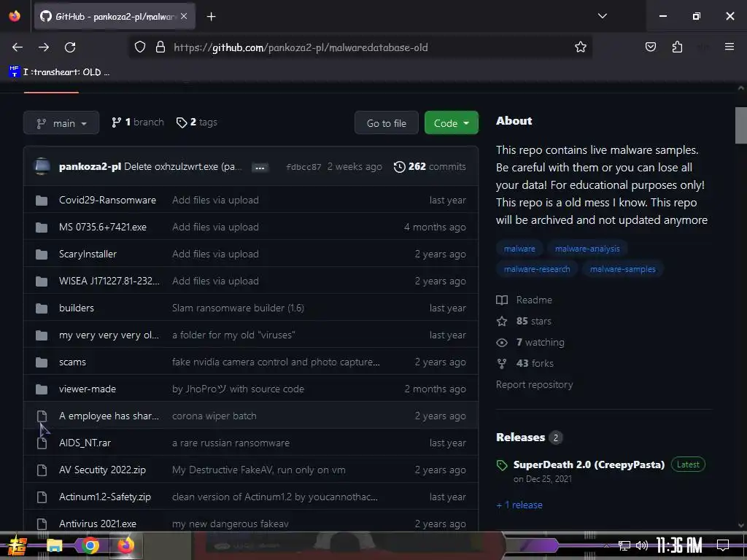Click file icon beside AIDS_NT.rar

42,443
